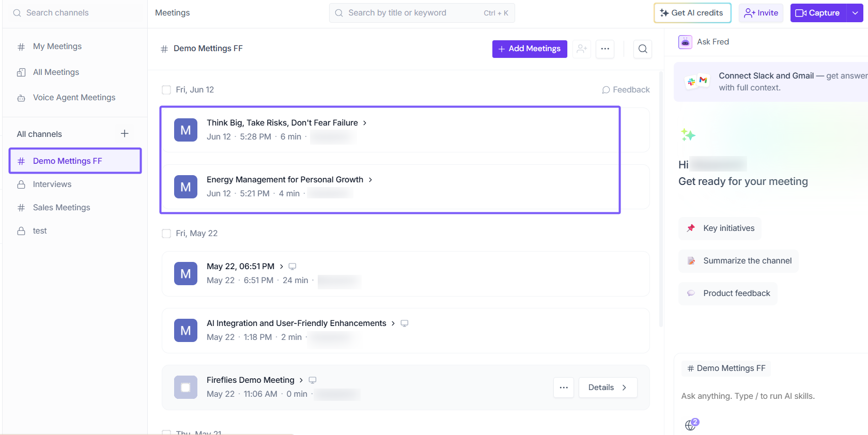The height and width of the screenshot is (435, 868).
Task: Click the Slack and Gmail icons badge
Action: click(697, 81)
